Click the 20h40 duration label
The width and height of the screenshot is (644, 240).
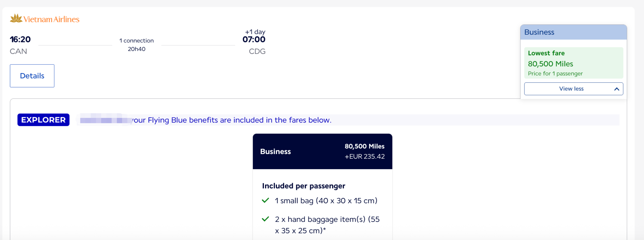tap(137, 49)
